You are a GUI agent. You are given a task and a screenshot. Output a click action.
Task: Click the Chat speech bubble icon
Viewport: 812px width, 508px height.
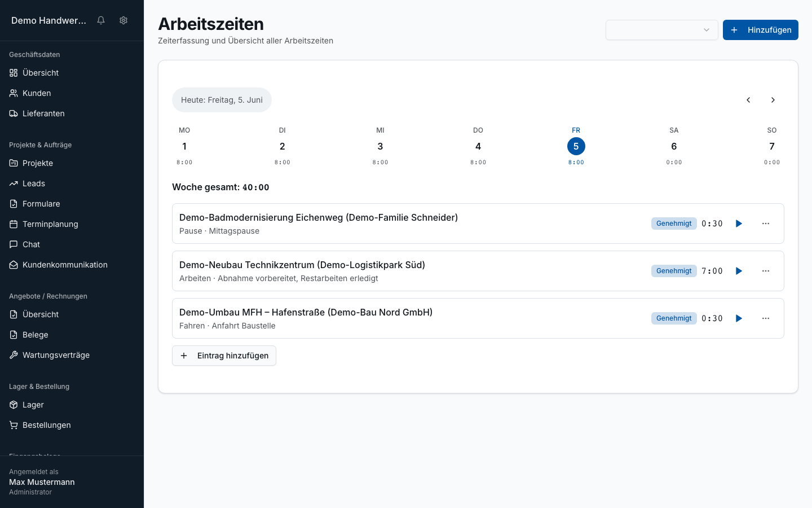tap(14, 244)
